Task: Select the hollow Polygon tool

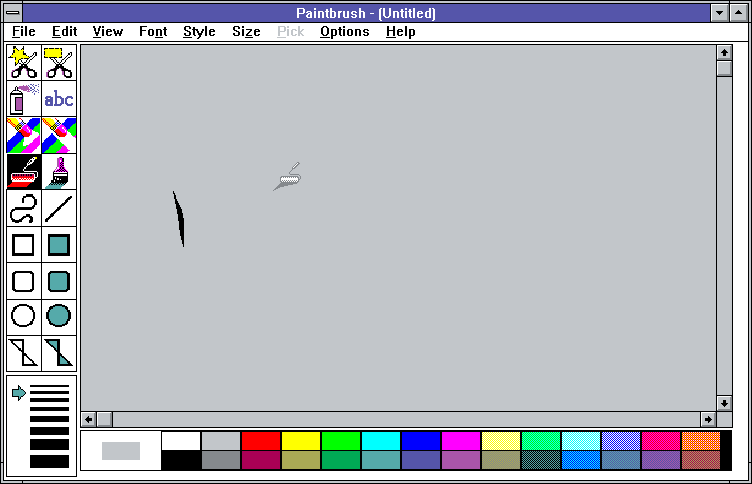Action: pyautogui.click(x=24, y=353)
